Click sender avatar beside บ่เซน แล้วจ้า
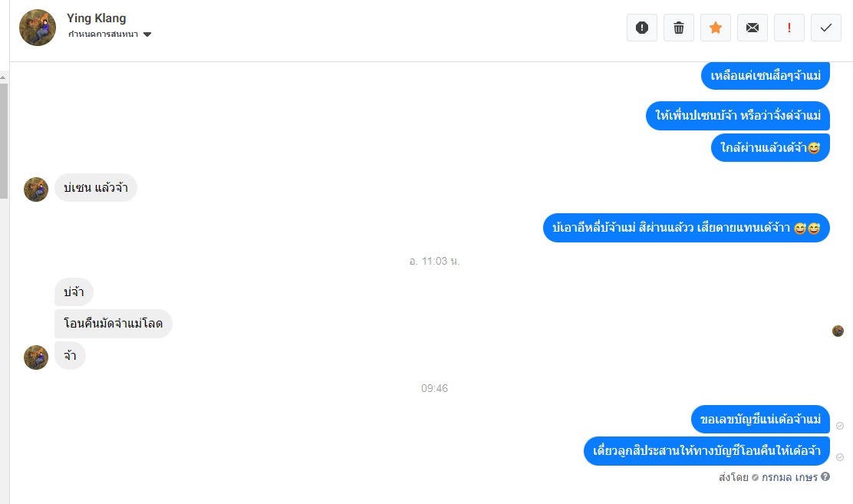This screenshot has width=853, height=504. pyautogui.click(x=36, y=189)
